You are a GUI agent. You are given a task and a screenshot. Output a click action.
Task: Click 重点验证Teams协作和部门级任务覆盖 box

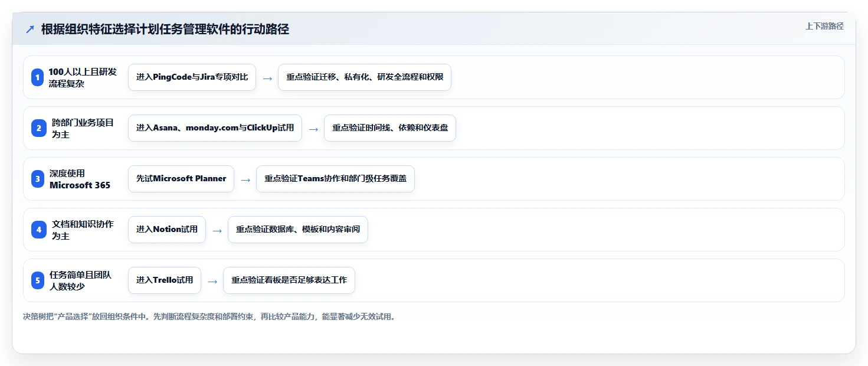pyautogui.click(x=335, y=179)
